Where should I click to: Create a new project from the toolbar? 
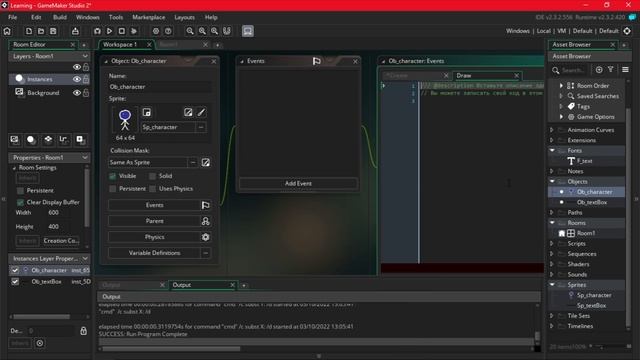coord(29,31)
